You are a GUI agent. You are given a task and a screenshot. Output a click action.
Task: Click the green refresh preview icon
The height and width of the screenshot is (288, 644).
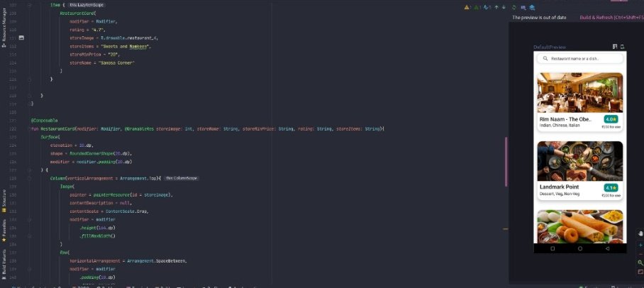click(513, 7)
